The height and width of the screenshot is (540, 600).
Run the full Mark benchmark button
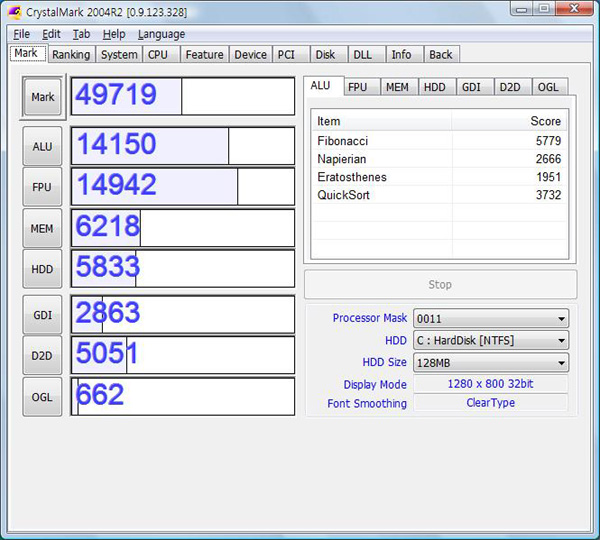pyautogui.click(x=42, y=97)
